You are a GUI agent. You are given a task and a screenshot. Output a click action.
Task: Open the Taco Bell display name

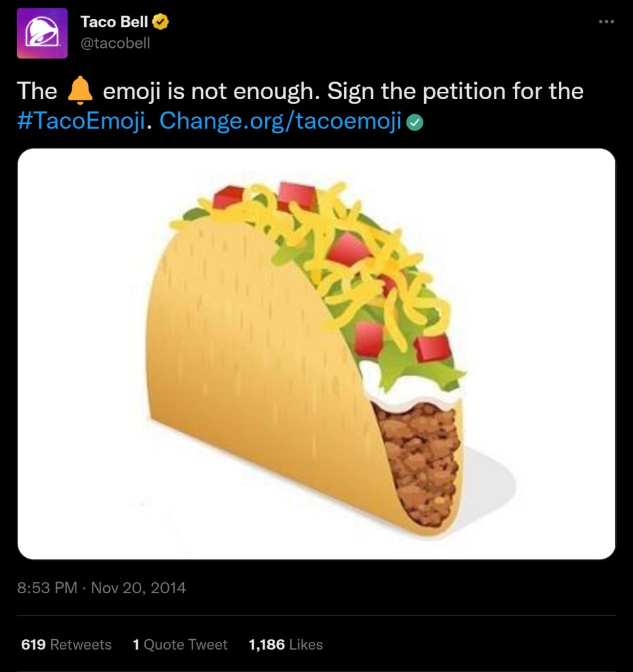[x=114, y=22]
